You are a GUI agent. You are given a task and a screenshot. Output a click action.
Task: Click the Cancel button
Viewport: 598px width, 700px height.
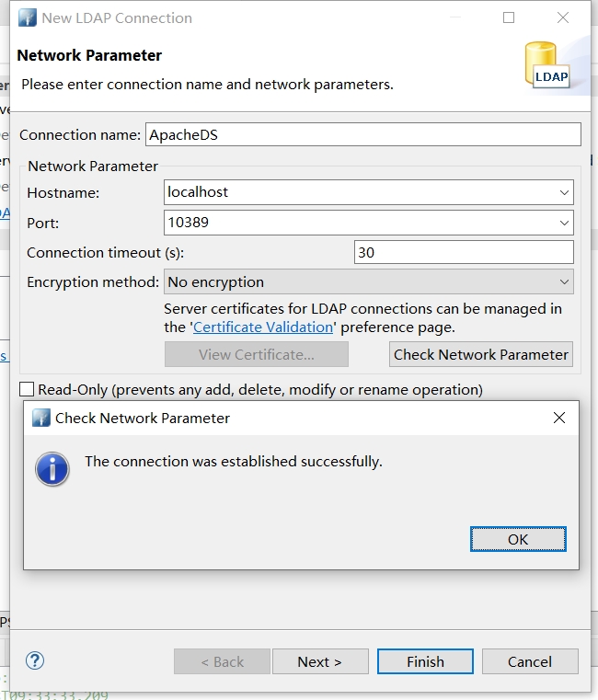tap(530, 661)
